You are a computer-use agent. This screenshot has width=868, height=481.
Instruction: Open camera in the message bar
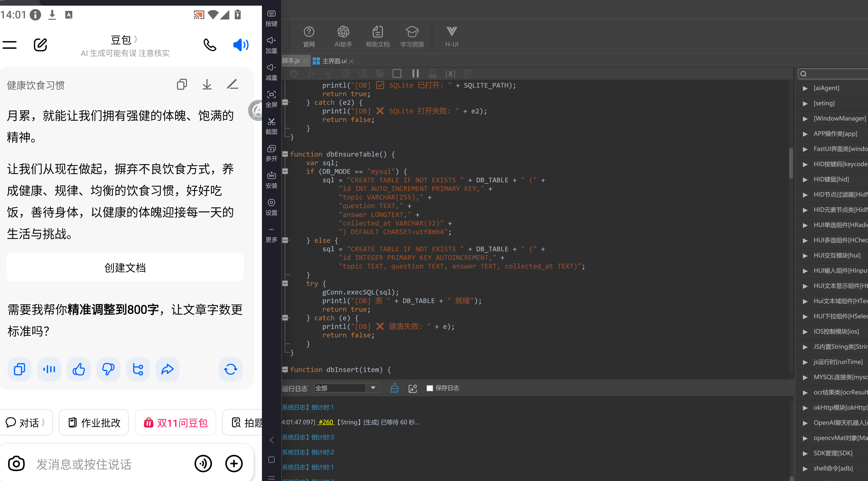tap(16, 464)
